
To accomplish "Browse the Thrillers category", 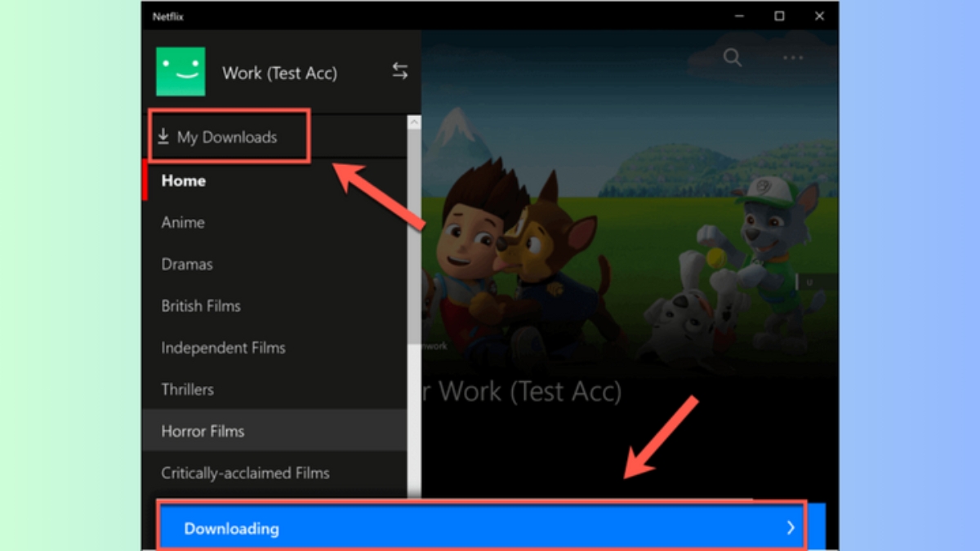I will (x=187, y=389).
